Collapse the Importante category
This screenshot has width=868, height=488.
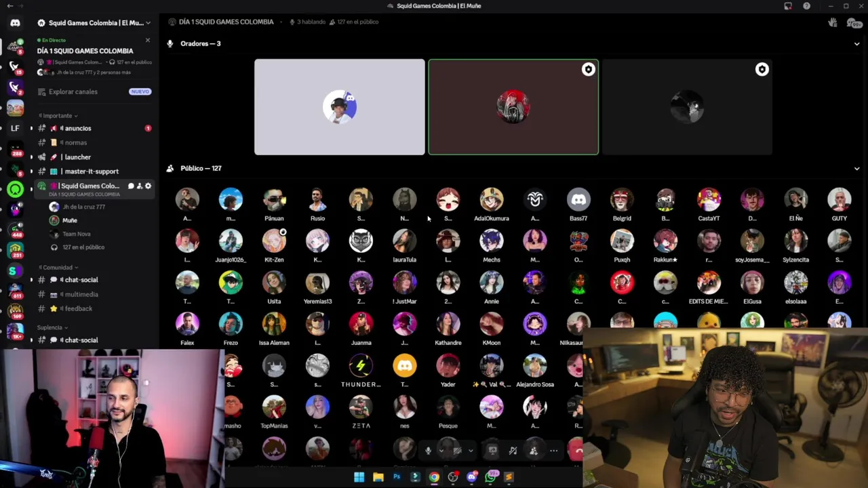[58, 116]
